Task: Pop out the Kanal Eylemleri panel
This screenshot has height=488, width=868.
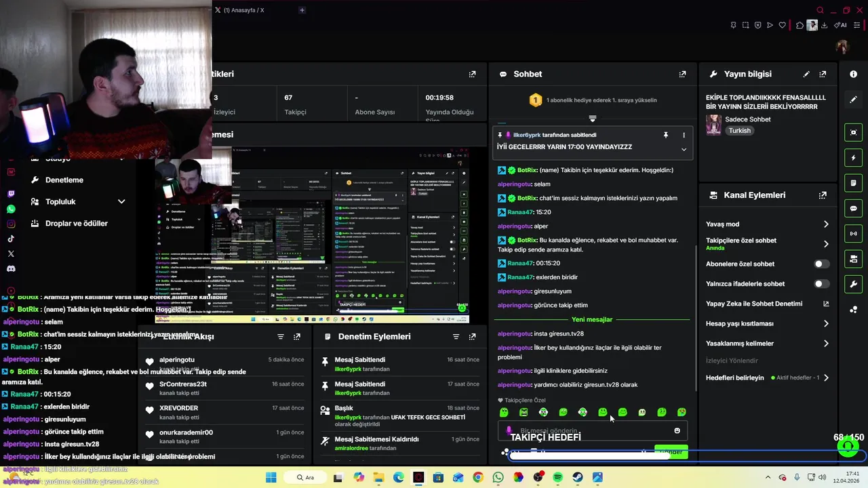Action: (823, 195)
